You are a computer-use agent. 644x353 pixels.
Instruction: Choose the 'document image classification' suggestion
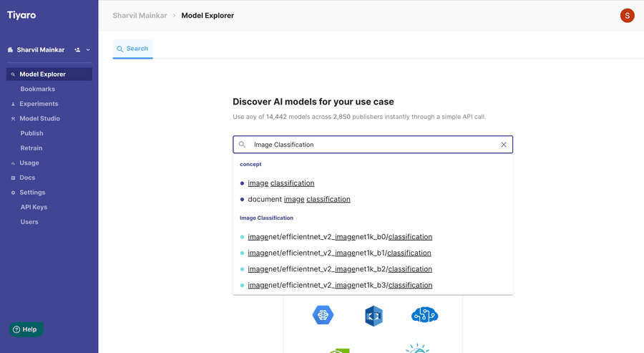click(298, 199)
